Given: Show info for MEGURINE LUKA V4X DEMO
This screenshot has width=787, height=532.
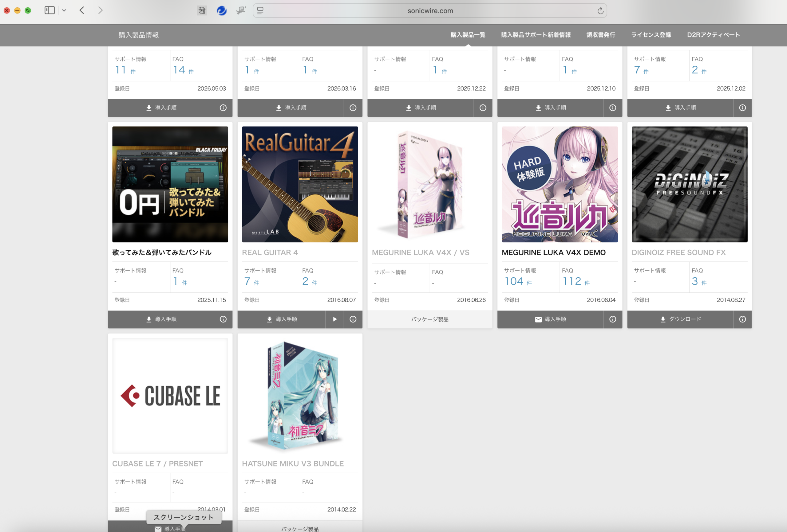Looking at the screenshot, I should (613, 319).
